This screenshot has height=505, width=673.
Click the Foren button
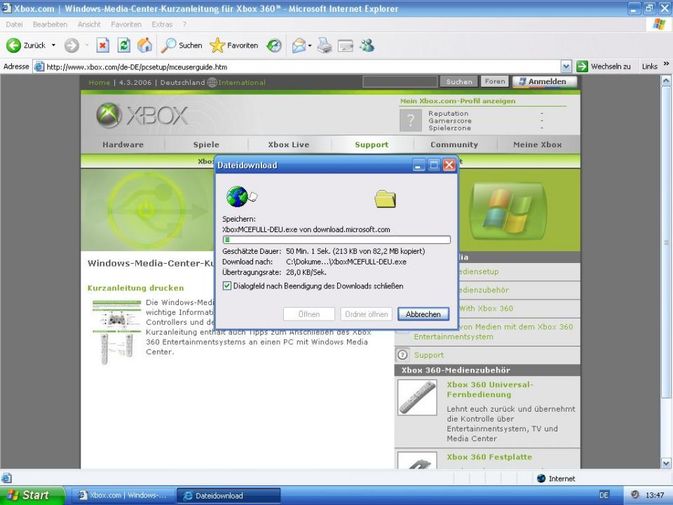(x=495, y=81)
